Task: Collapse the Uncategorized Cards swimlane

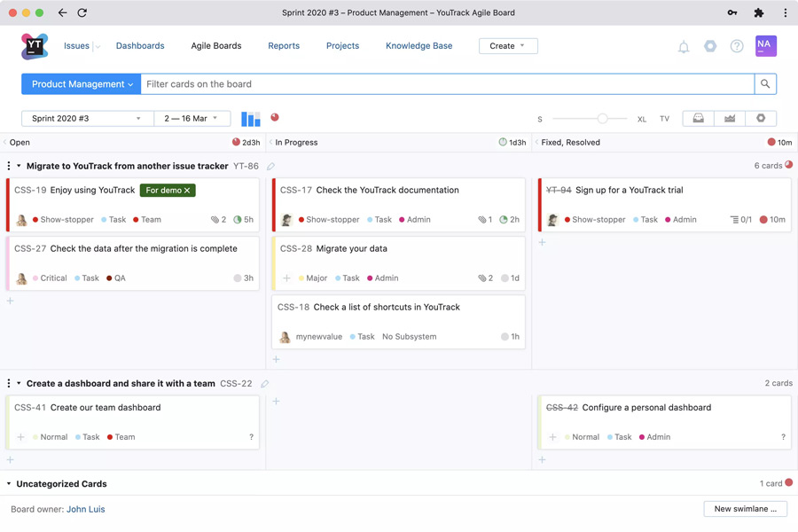Action: tap(9, 483)
